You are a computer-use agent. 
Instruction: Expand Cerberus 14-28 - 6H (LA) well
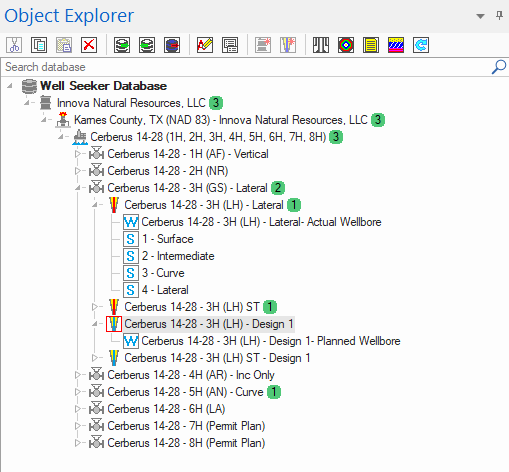(78, 409)
